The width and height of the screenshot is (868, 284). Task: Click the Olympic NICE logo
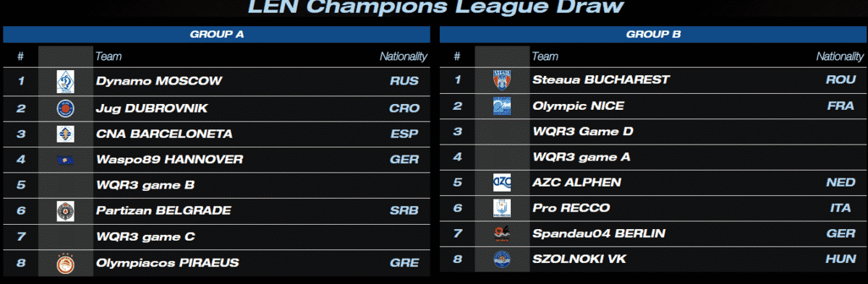click(x=502, y=106)
